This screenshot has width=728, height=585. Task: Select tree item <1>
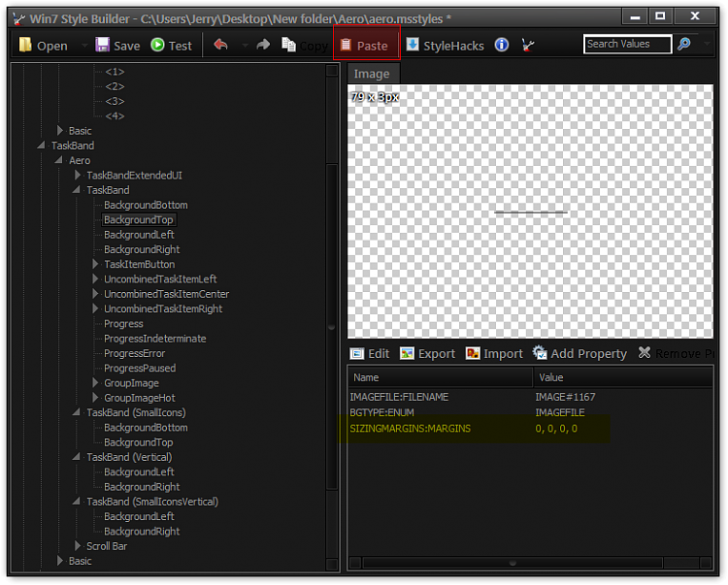pyautogui.click(x=115, y=72)
